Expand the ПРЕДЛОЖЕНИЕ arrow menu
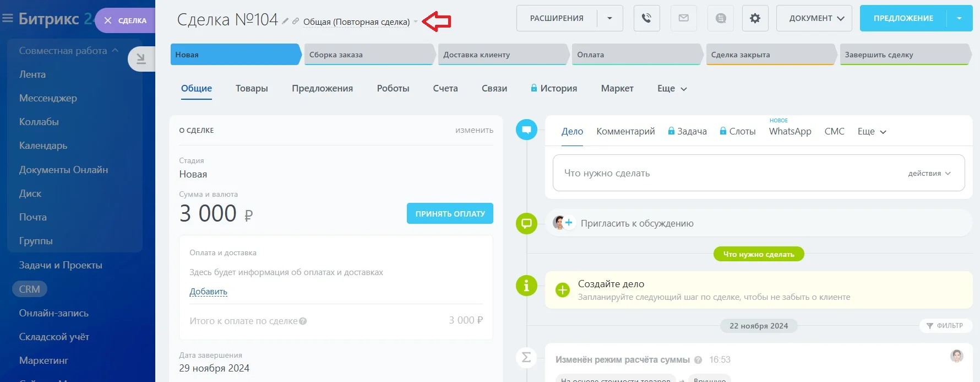 pyautogui.click(x=959, y=18)
